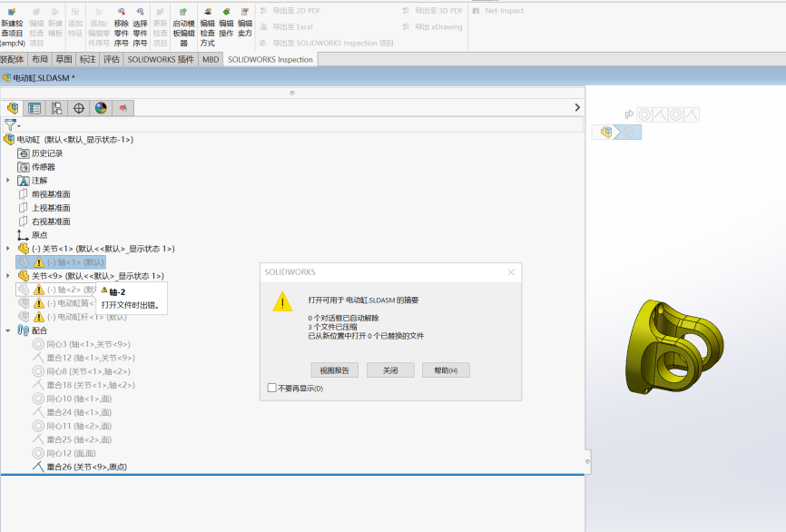Select the 电动缸杆<1> component
This screenshot has height=532, width=786.
73,317
